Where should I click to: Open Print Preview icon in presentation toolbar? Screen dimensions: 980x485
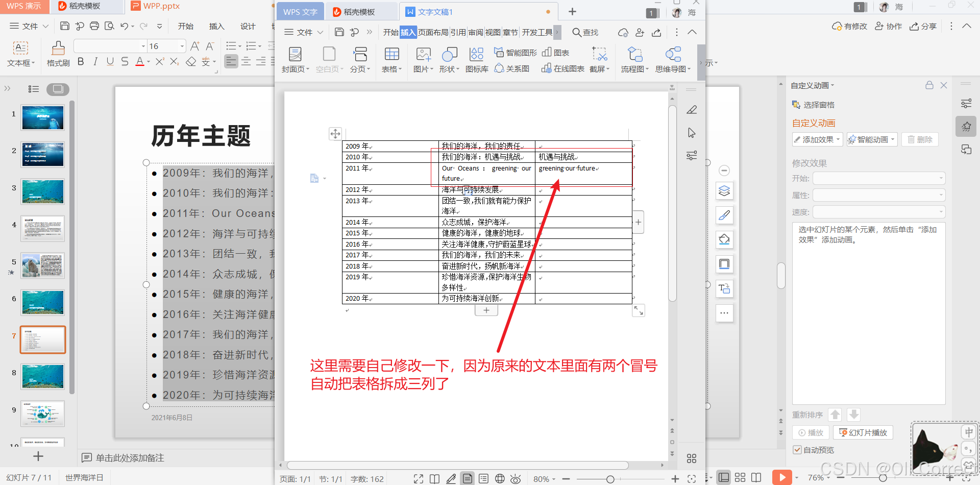[109, 26]
